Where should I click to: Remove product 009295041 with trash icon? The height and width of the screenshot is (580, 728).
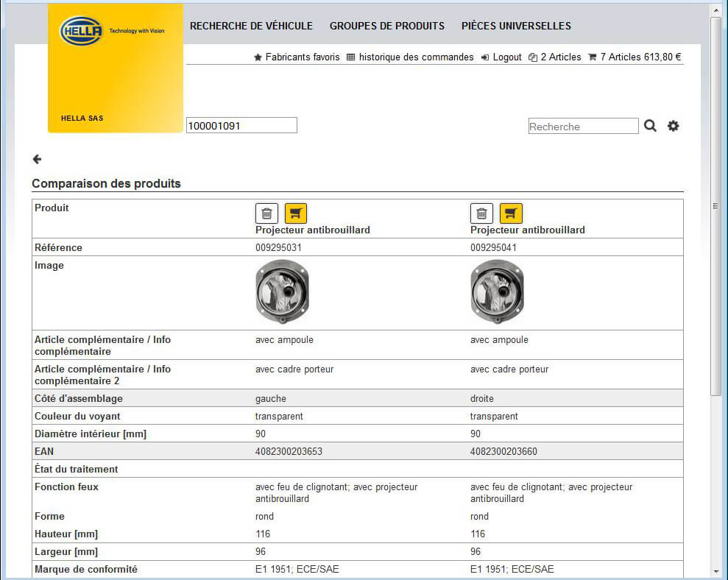[481, 213]
